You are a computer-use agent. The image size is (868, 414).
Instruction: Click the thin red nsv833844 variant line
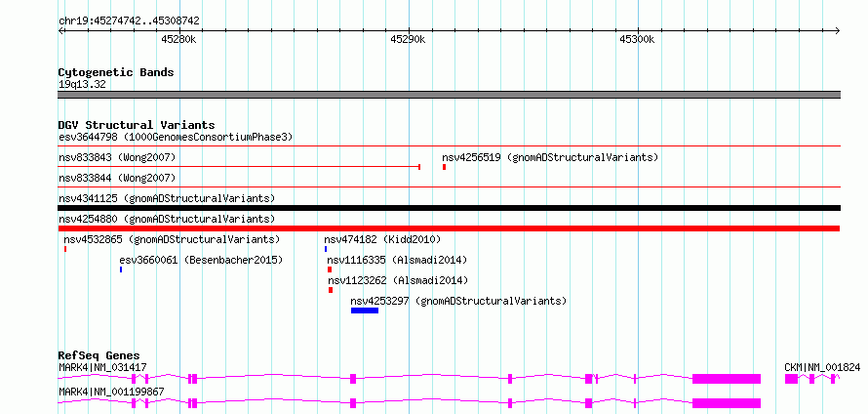point(449,187)
